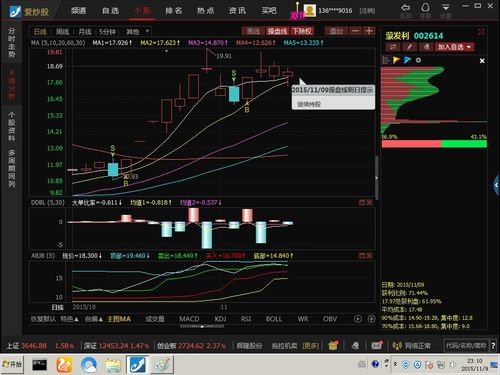Zoom out chart with minus button
Image resolution: width=500 pixels, height=375 pixels.
356,31
